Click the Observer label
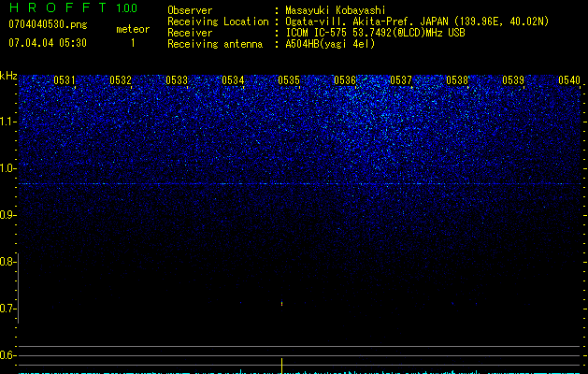Screen dimensions: 588x374 point(190,10)
